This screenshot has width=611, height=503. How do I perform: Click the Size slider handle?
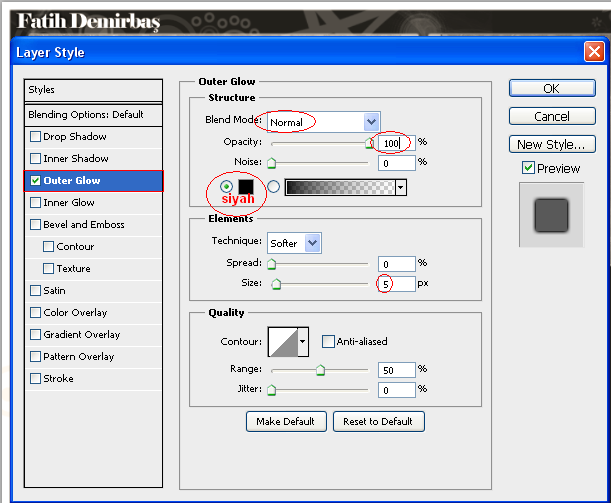276,284
